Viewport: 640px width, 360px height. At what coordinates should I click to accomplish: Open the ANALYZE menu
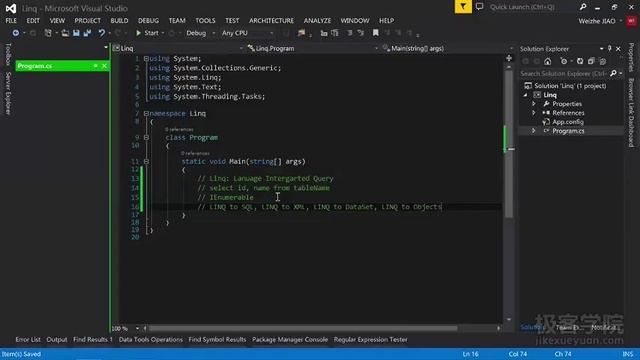tap(317, 20)
